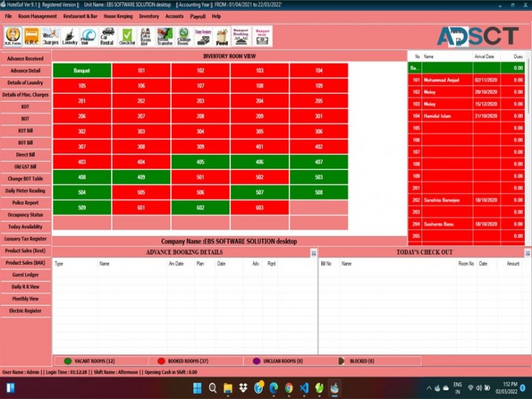Open the Payroll menu
532x399 pixels.
tap(198, 17)
